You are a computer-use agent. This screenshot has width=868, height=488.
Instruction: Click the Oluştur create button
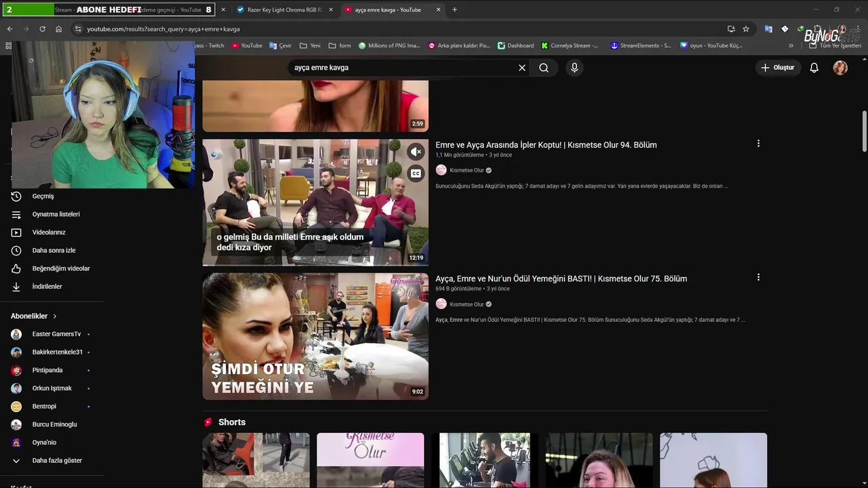coord(777,68)
